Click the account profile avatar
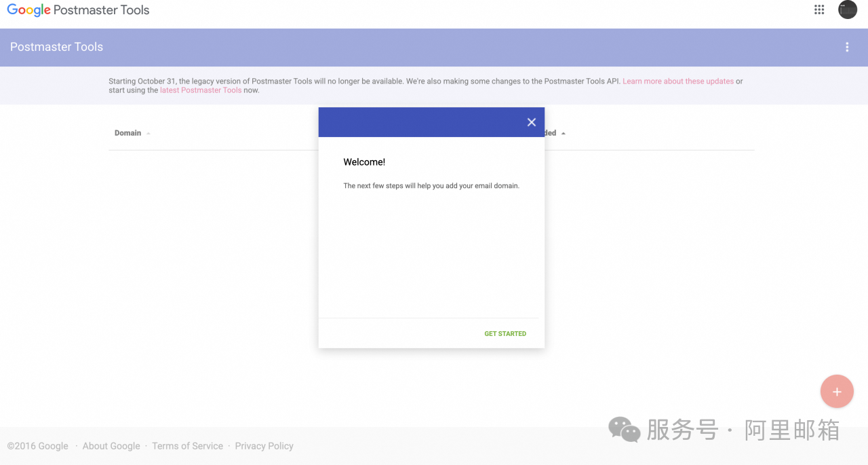Screen dimensions: 868x465 click(x=848, y=10)
